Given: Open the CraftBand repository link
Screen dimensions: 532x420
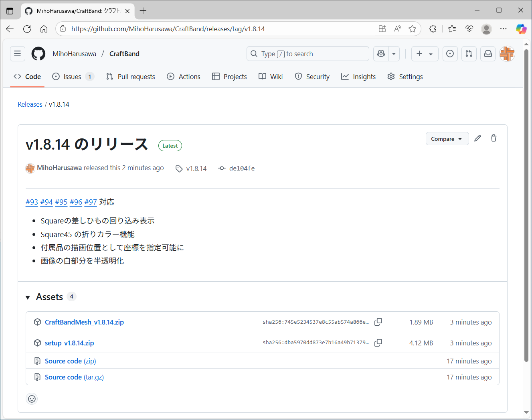Looking at the screenshot, I should 124,54.
